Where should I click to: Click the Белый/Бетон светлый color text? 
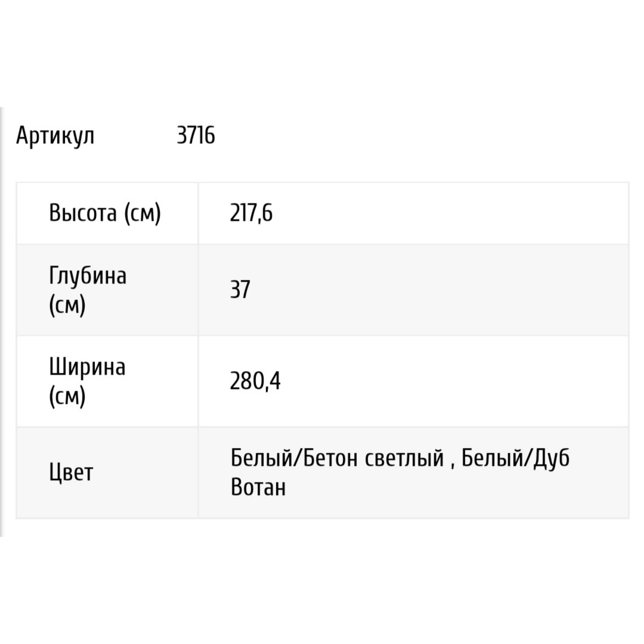(x=337, y=458)
